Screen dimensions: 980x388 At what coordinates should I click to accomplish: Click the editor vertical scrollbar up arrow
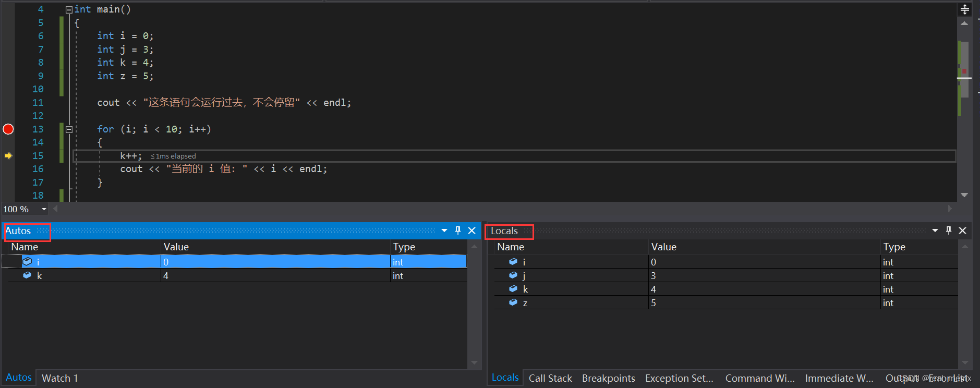pyautogui.click(x=964, y=23)
